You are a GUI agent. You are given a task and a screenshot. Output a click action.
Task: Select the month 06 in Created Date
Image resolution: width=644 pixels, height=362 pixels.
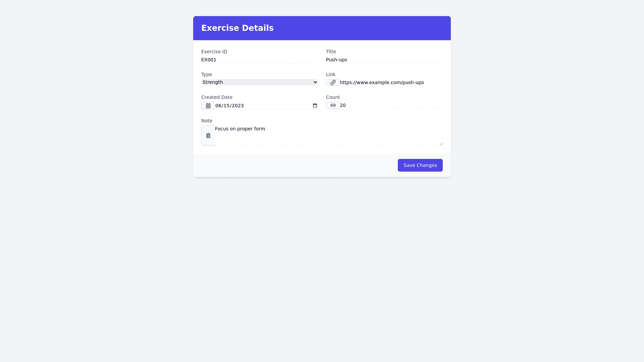tap(218, 106)
